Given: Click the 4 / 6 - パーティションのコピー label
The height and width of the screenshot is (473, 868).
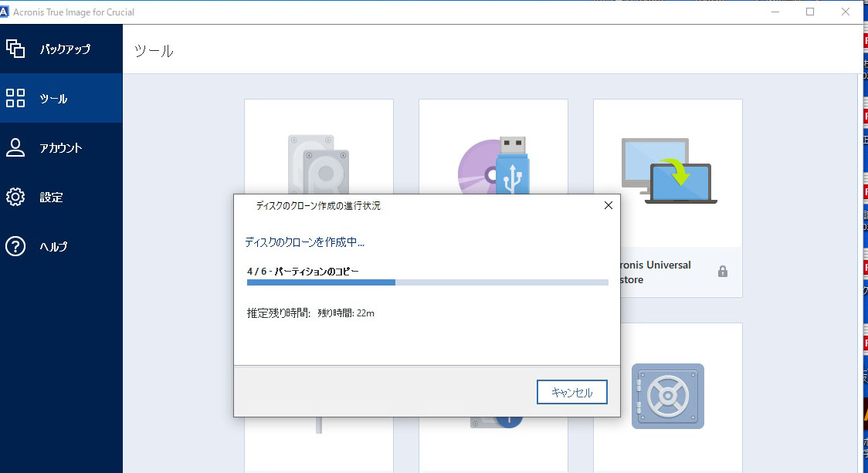Looking at the screenshot, I should click(x=303, y=271).
